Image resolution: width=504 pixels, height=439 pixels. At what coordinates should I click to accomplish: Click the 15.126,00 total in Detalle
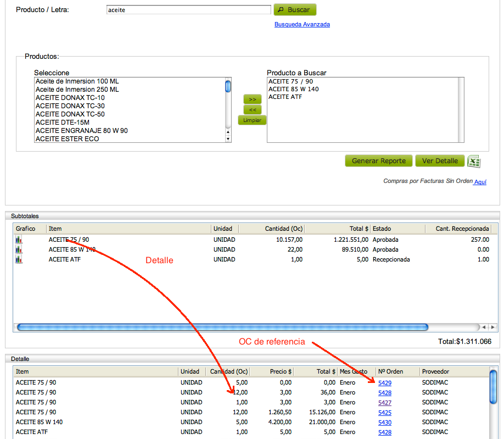(x=322, y=412)
